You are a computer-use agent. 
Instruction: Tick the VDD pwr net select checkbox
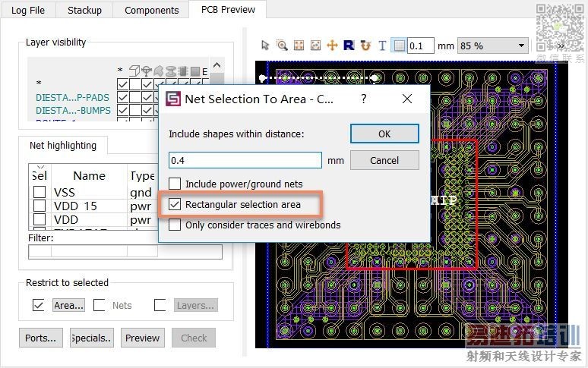click(40, 219)
